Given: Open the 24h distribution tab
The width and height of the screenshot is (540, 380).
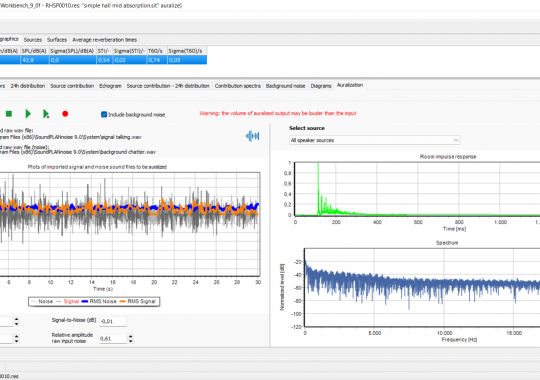Looking at the screenshot, I should coord(28,86).
